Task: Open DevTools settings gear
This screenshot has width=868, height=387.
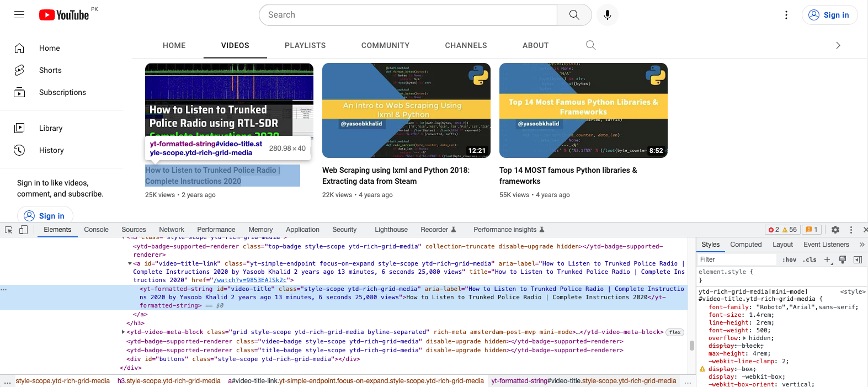Action: tap(835, 230)
